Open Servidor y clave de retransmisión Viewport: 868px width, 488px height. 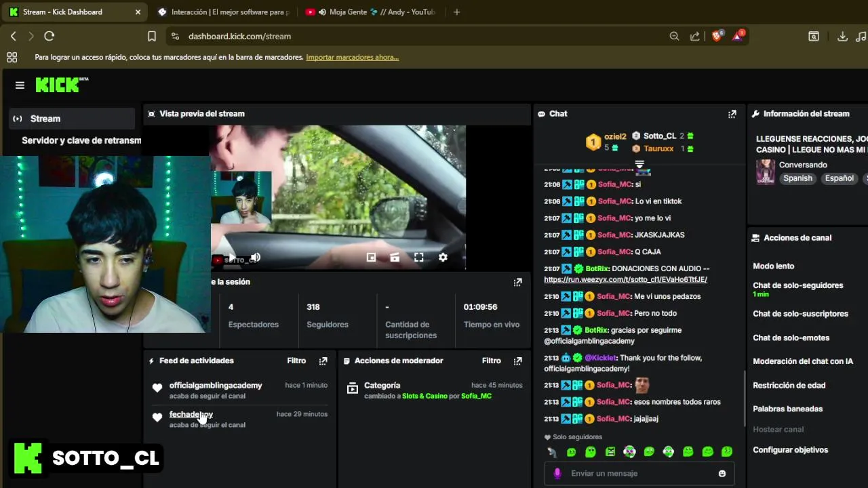(x=81, y=140)
